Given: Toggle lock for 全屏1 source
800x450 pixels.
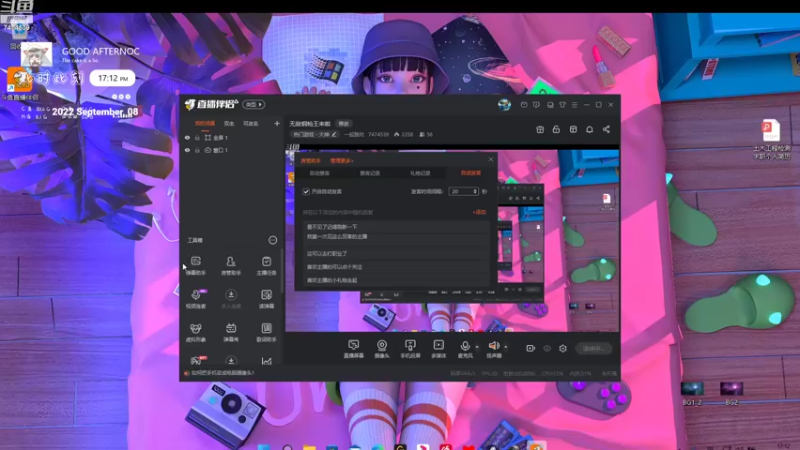Looking at the screenshot, I should pyautogui.click(x=197, y=138).
